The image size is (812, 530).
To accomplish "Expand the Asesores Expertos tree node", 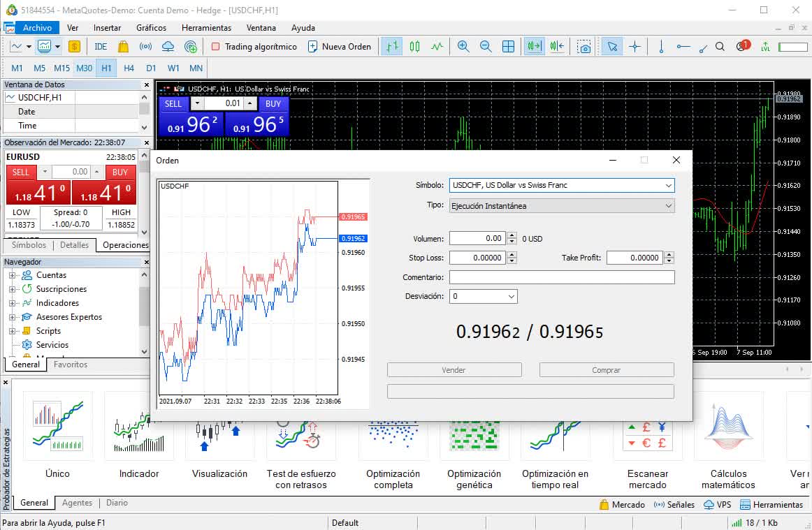I will (12, 317).
